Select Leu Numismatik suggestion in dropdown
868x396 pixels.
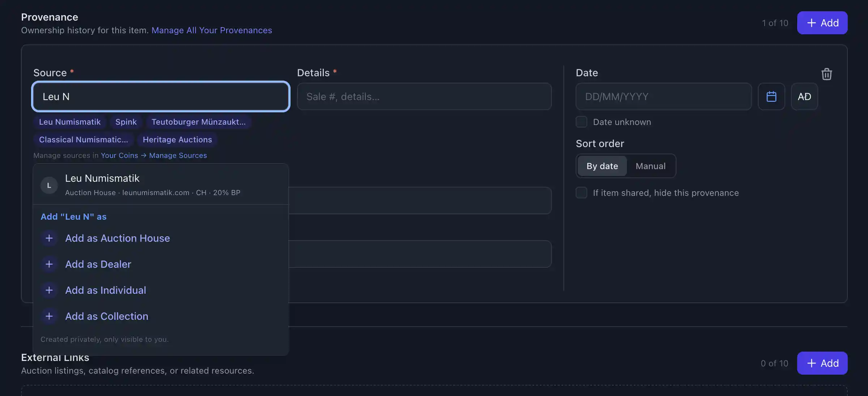[x=161, y=185]
